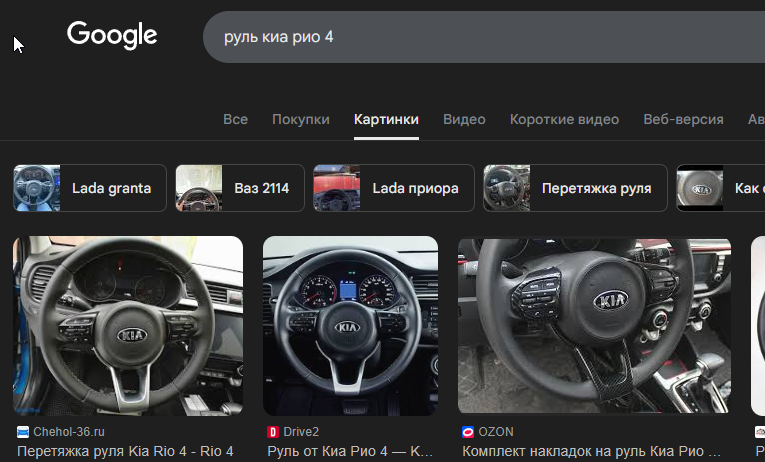Open the 'OZON' source name

(496, 432)
